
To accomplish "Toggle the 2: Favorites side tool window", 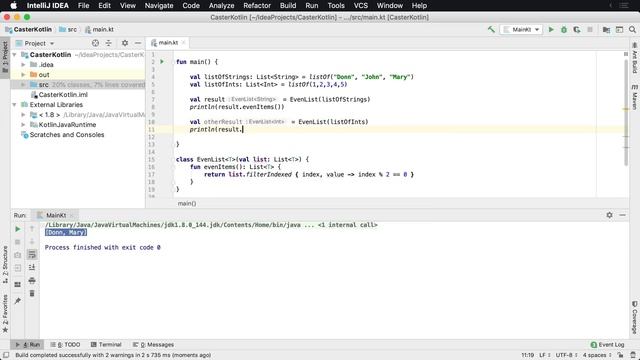I will (5, 313).
